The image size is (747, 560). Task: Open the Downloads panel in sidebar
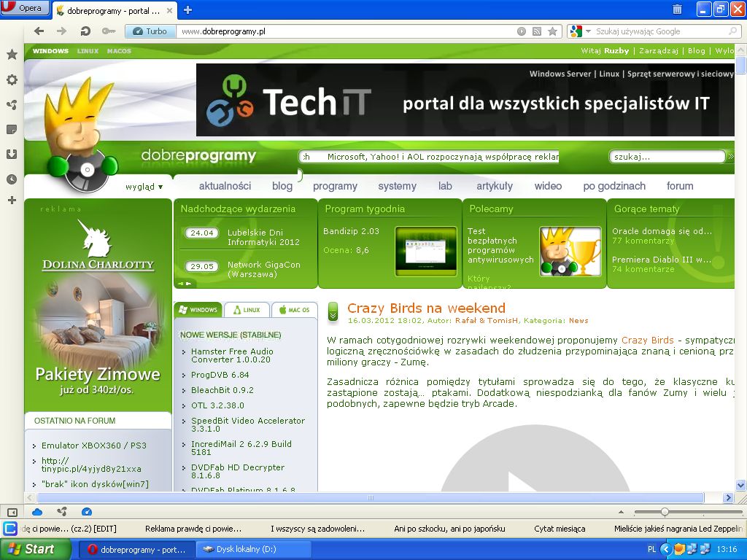(12, 154)
